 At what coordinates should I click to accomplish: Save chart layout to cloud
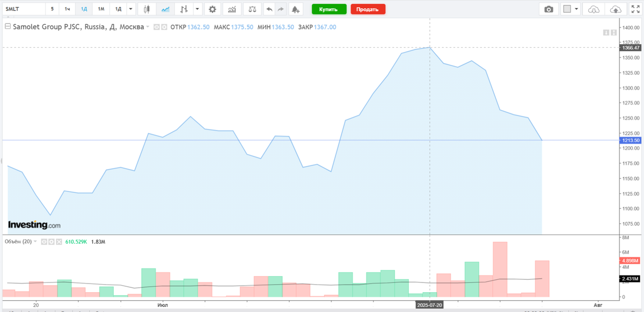tap(616, 9)
